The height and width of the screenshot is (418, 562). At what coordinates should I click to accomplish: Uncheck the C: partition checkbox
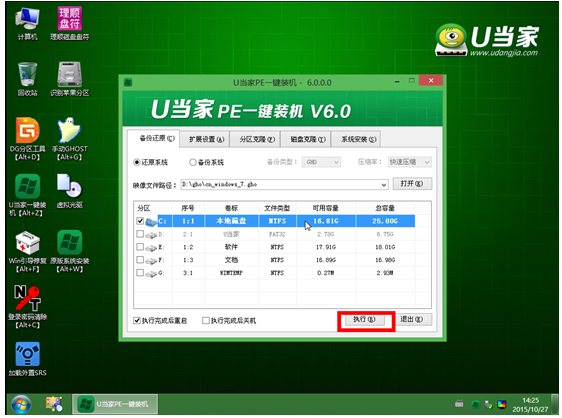pyautogui.click(x=140, y=221)
